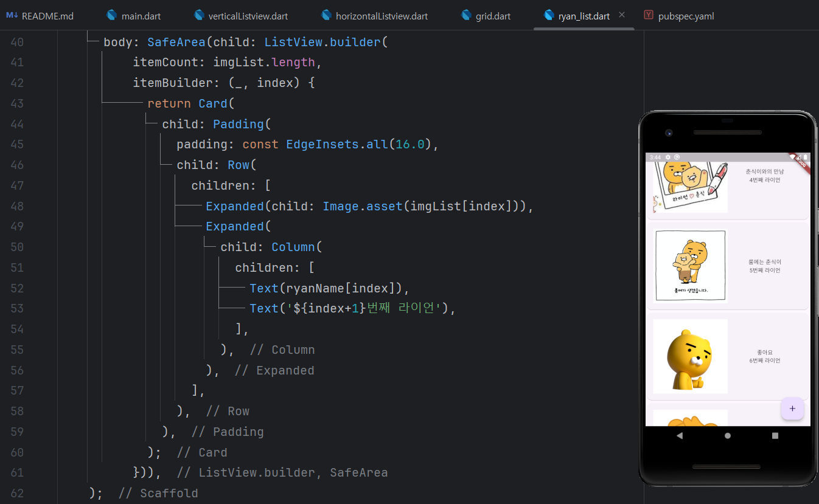Open the main.dart editor tab
This screenshot has height=504, width=819.
point(133,16)
